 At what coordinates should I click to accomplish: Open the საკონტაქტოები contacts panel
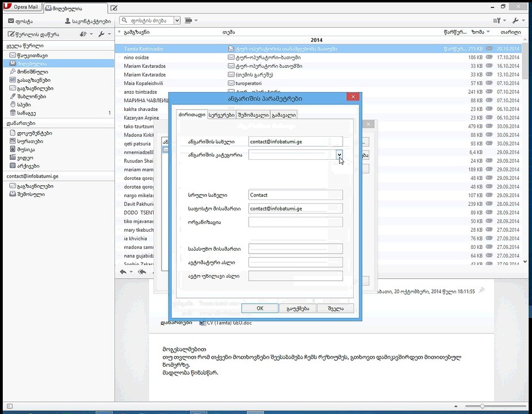tap(87, 21)
